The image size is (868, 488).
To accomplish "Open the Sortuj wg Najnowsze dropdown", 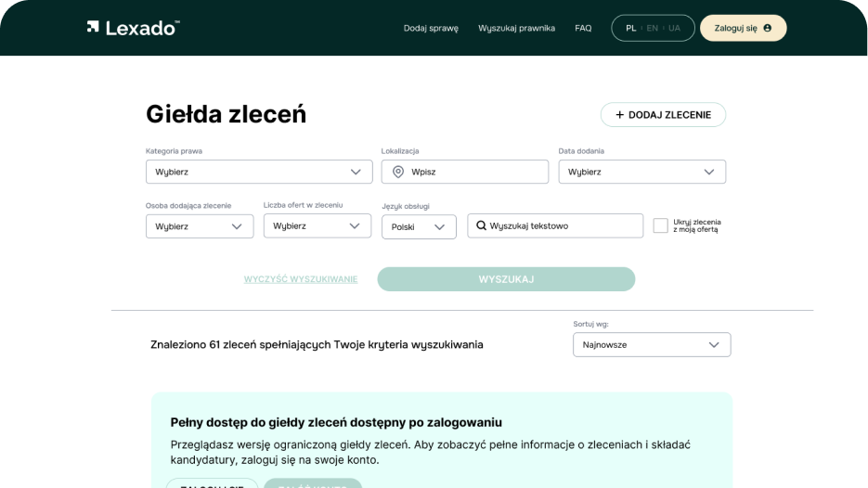I will 652,345.
